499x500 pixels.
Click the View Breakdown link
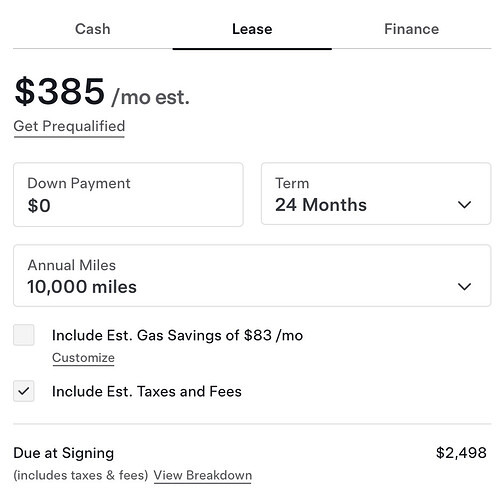pyautogui.click(x=203, y=475)
